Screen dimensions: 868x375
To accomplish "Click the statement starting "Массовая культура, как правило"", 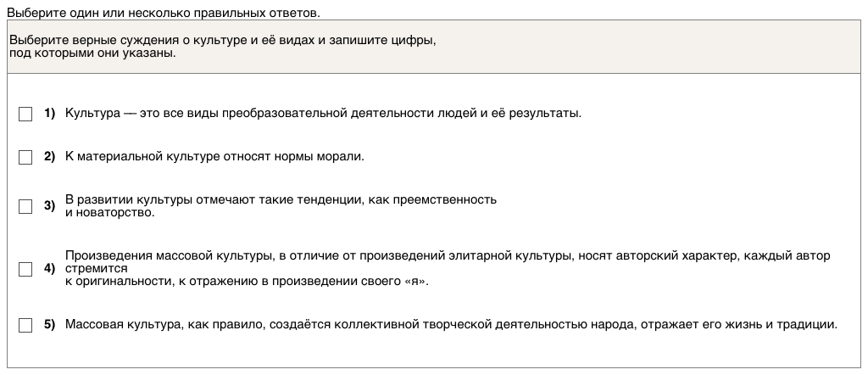I will pyautogui.click(x=450, y=325).
